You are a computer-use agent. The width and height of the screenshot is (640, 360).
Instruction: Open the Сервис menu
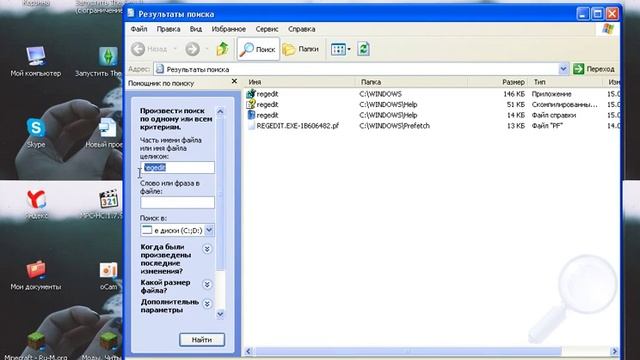point(267,29)
